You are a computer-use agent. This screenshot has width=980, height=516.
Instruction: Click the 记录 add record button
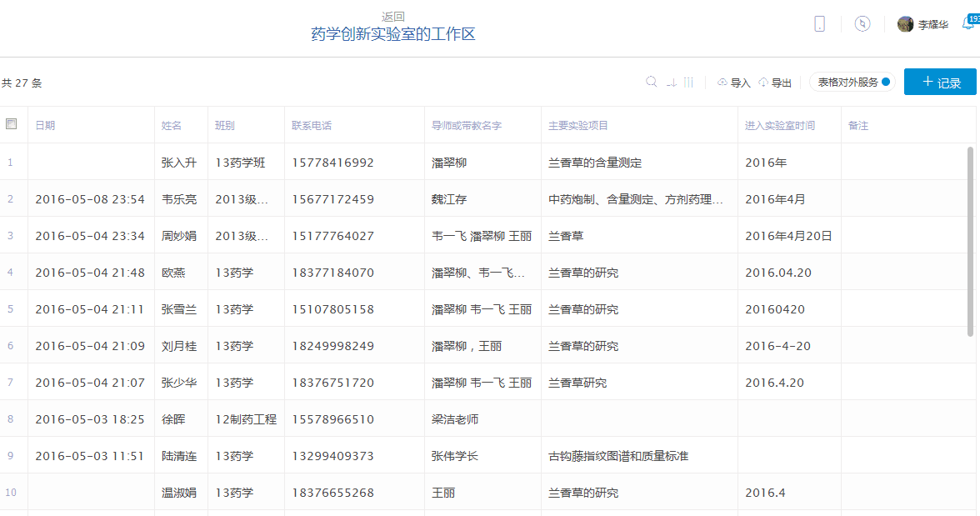coord(940,82)
